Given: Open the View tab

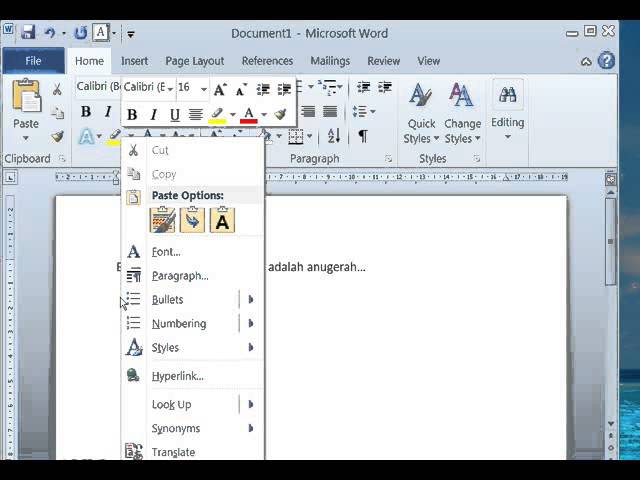Looking at the screenshot, I should (x=428, y=61).
